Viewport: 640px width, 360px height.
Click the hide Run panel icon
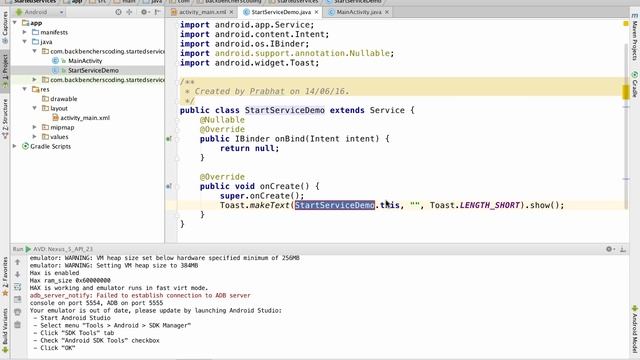pyautogui.click(x=623, y=249)
